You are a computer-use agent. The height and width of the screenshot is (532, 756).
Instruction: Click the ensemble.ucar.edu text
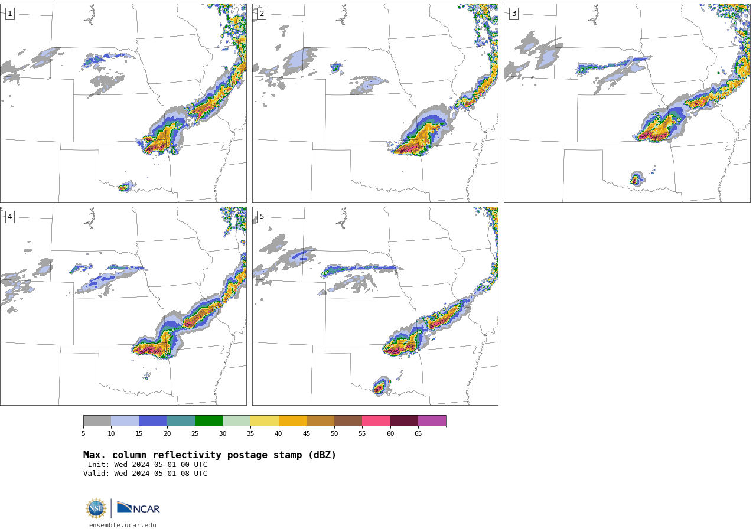tap(123, 525)
